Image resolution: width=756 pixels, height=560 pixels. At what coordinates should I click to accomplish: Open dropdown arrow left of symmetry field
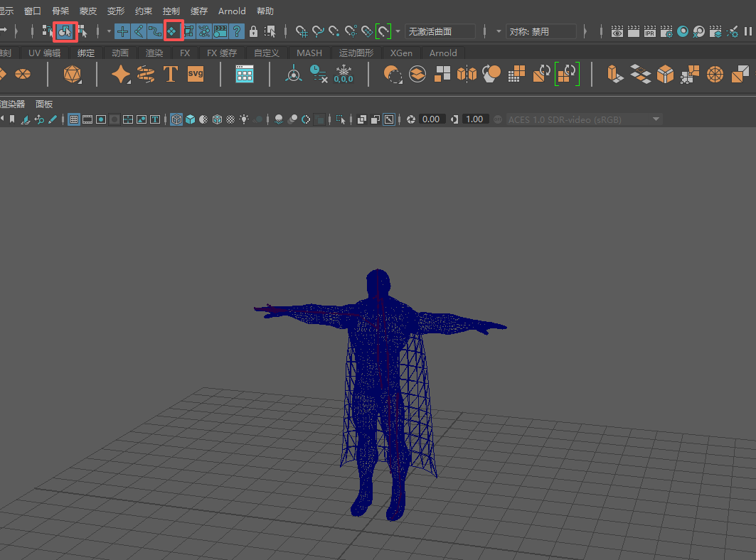click(499, 32)
